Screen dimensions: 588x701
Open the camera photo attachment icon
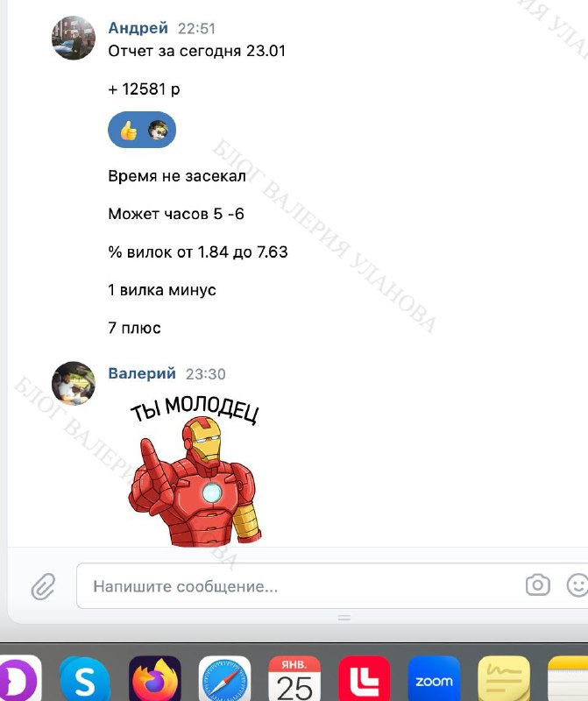(x=537, y=584)
